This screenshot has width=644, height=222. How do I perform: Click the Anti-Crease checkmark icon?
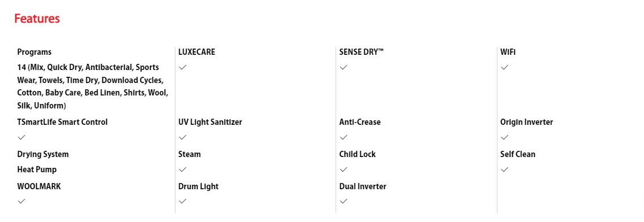344,137
